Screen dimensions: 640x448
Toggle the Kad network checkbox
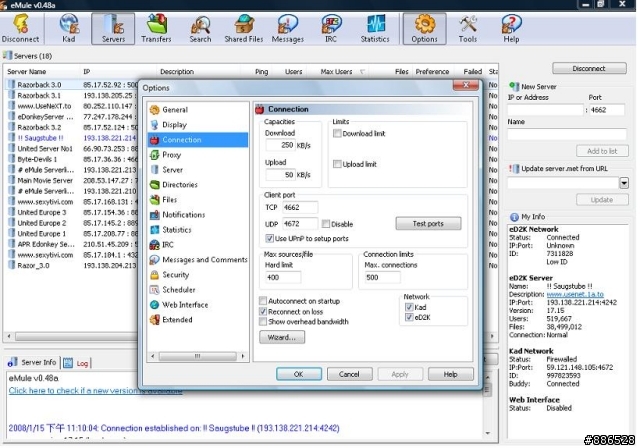coord(409,307)
